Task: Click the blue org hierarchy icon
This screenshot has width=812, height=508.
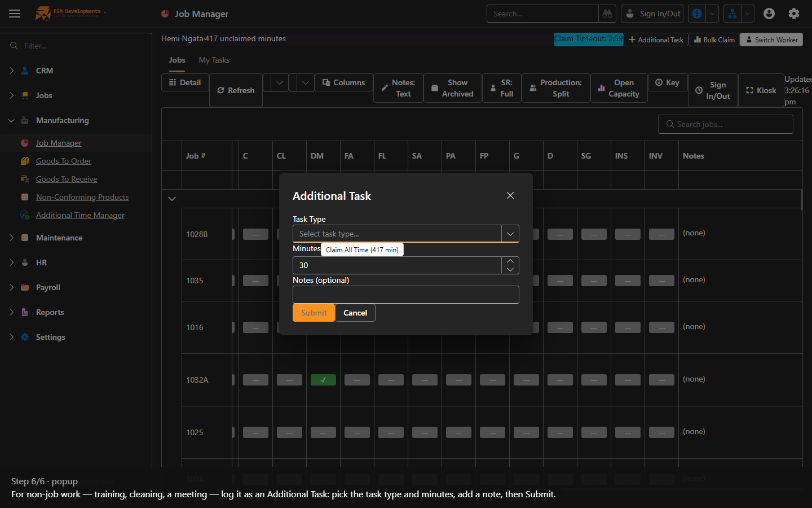Action: point(732,14)
